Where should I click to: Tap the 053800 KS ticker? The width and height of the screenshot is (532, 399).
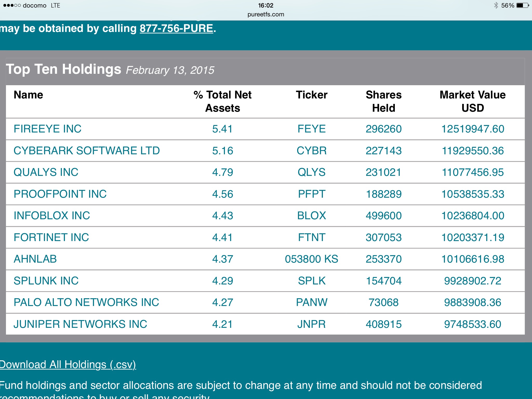pyautogui.click(x=311, y=259)
